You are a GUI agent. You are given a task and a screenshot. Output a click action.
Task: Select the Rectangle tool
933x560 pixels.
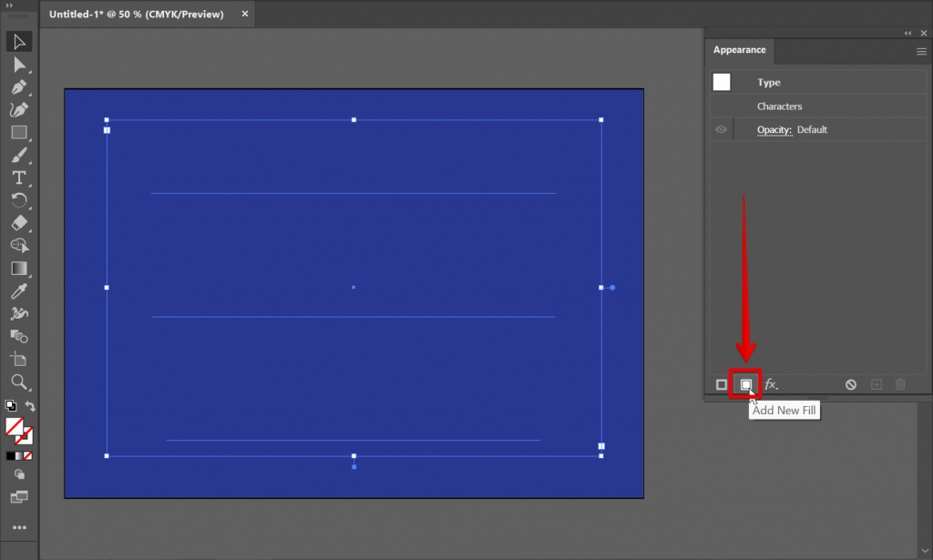click(x=19, y=132)
